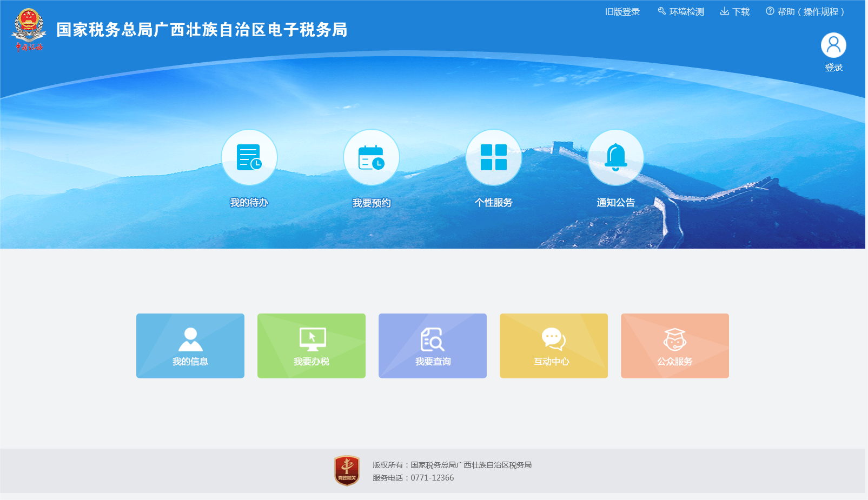Click the red party-government badge in footer

347,470
